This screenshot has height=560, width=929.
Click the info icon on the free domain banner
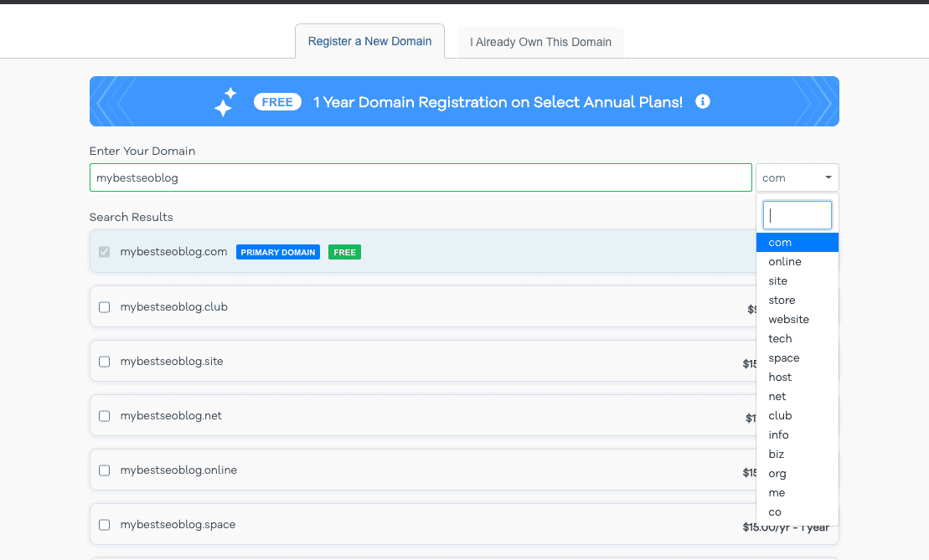703,101
